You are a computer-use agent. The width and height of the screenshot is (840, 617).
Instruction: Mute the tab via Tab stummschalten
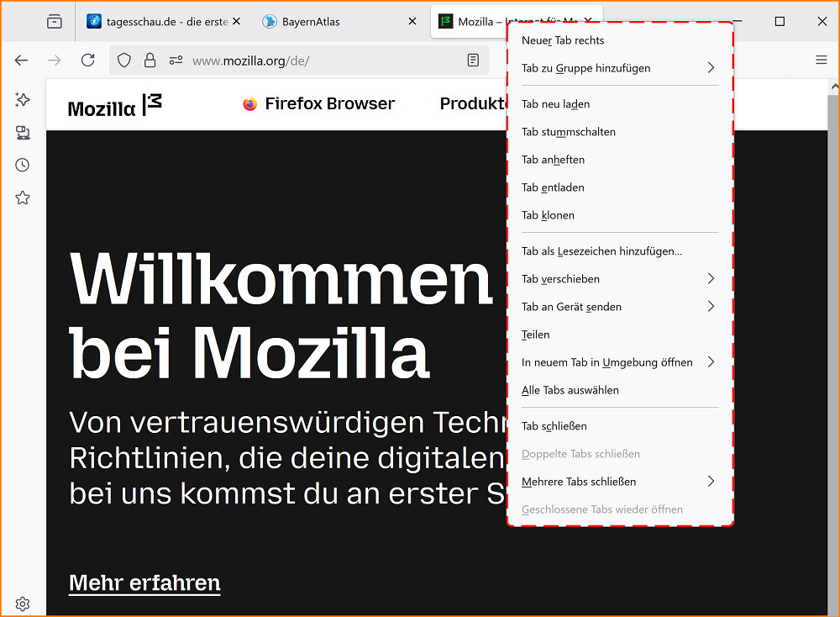[568, 131]
